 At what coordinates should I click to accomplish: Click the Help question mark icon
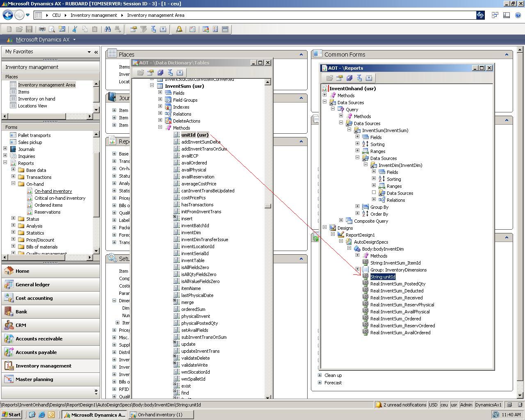[518, 15]
